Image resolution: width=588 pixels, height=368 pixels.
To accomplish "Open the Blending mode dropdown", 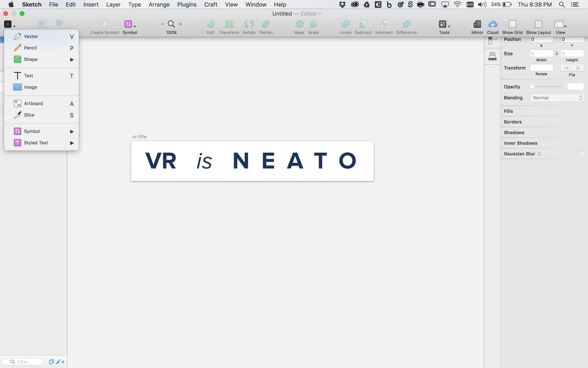I will pos(556,98).
